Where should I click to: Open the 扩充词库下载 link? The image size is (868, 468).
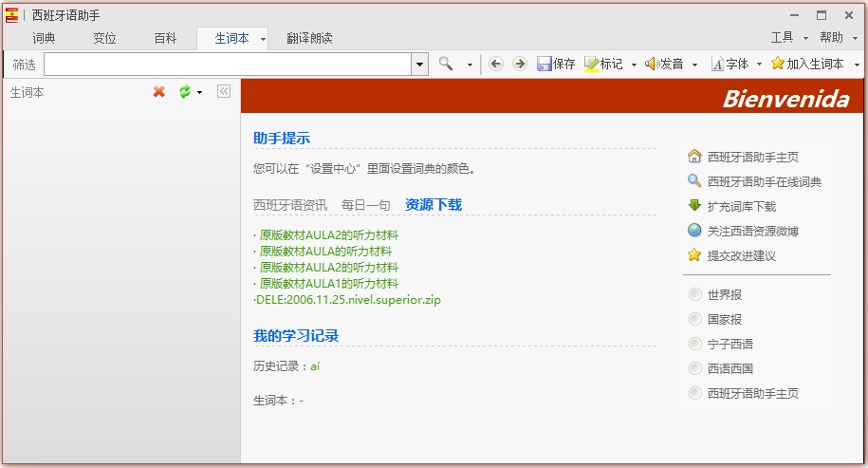741,206
